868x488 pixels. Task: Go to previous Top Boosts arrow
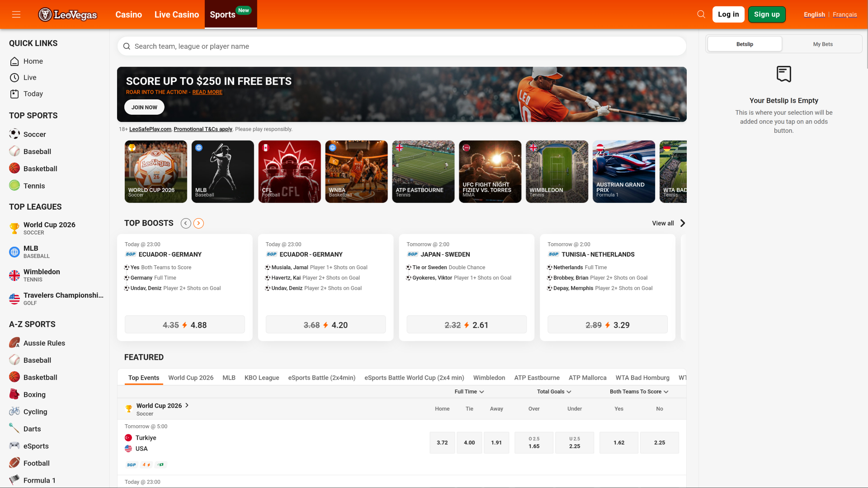click(x=186, y=223)
